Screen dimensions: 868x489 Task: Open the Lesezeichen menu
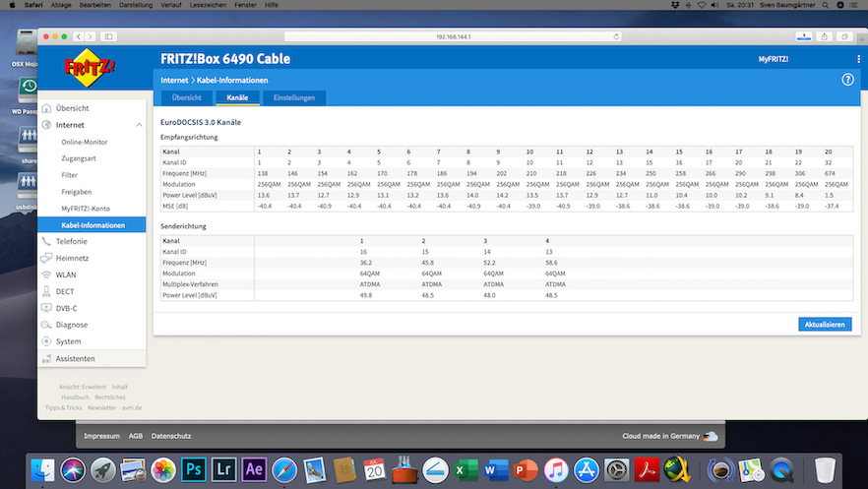208,5
